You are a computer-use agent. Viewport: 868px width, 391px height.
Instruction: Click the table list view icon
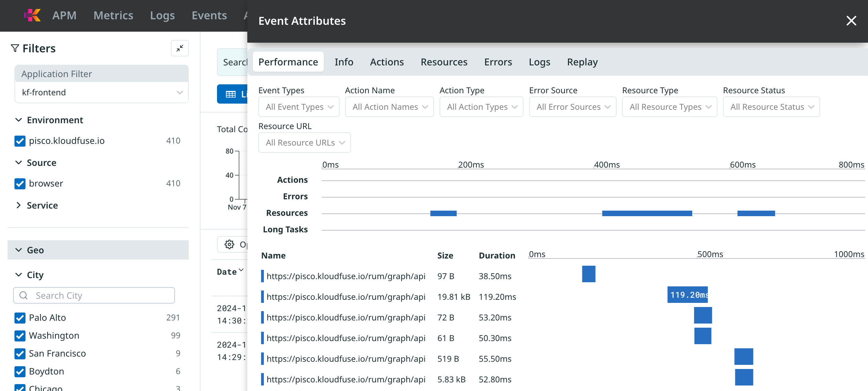[231, 94]
